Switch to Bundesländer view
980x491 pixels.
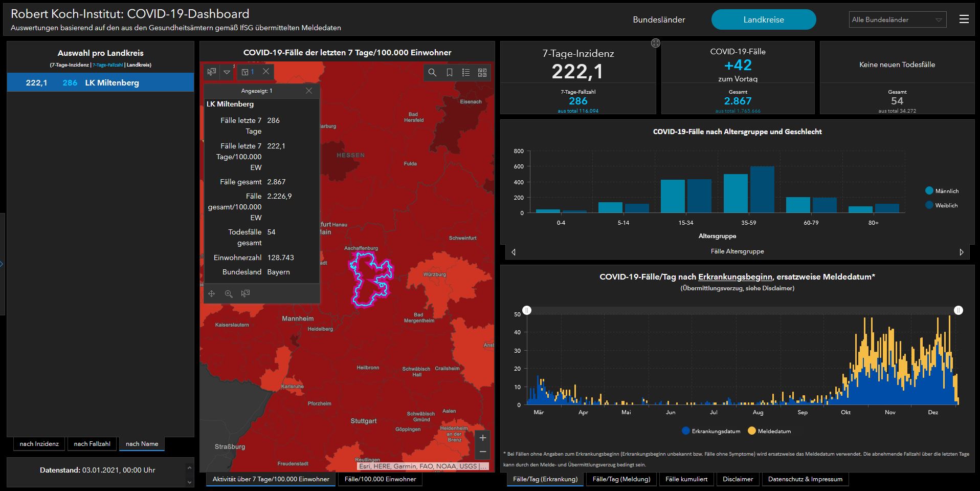tap(659, 19)
